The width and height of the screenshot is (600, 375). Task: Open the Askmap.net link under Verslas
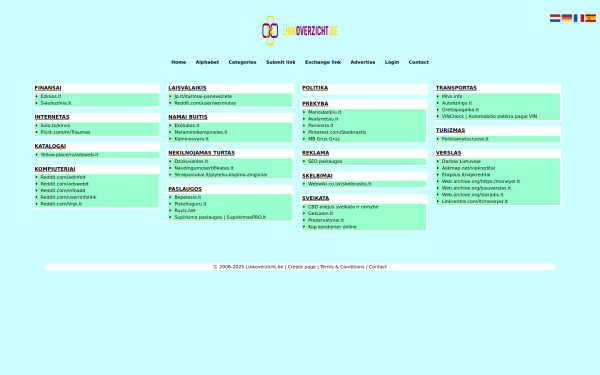pyautogui.click(x=468, y=168)
